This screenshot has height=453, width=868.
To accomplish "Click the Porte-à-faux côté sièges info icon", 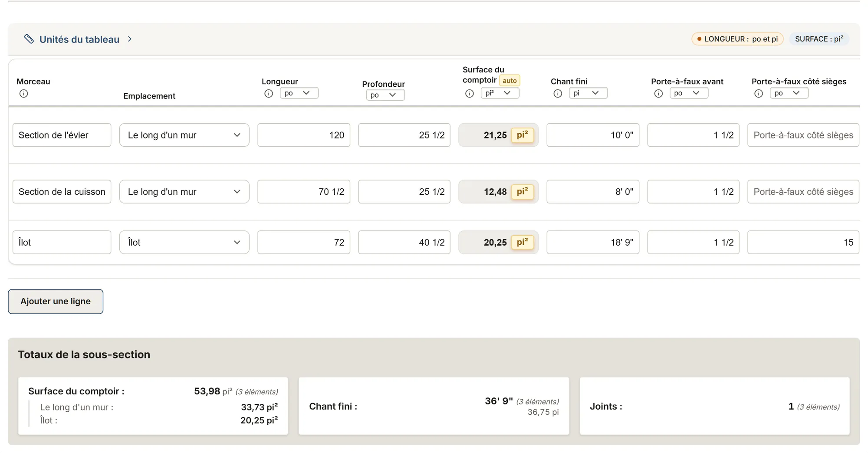I will (759, 93).
